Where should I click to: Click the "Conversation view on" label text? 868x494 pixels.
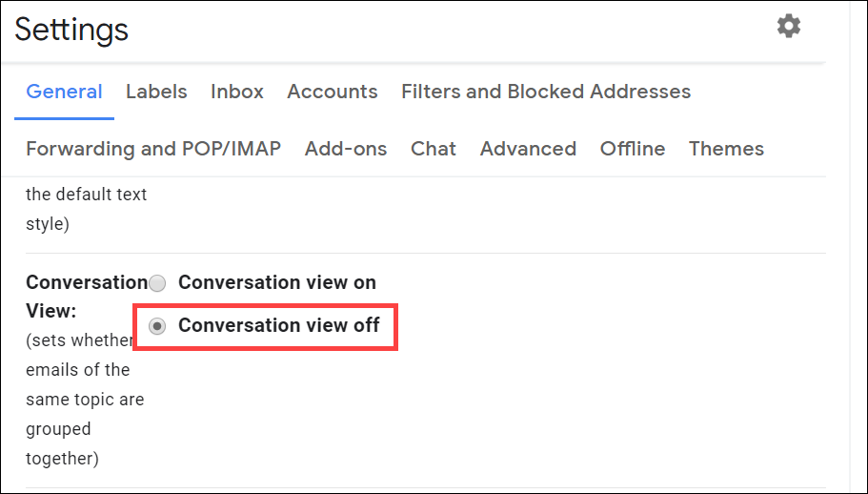tap(277, 282)
